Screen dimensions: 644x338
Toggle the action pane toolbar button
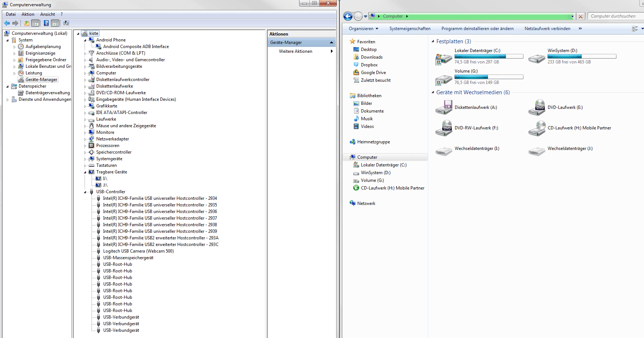(x=55, y=23)
